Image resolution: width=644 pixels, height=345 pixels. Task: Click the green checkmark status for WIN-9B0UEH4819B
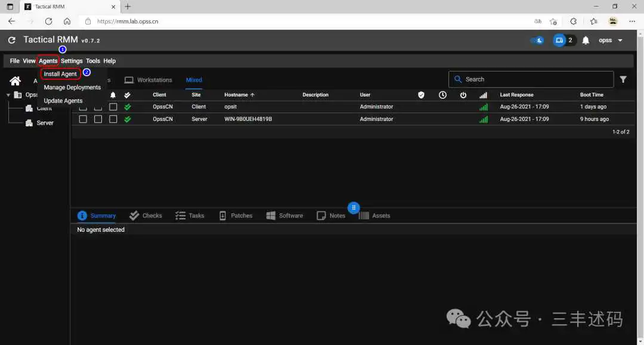click(x=128, y=119)
